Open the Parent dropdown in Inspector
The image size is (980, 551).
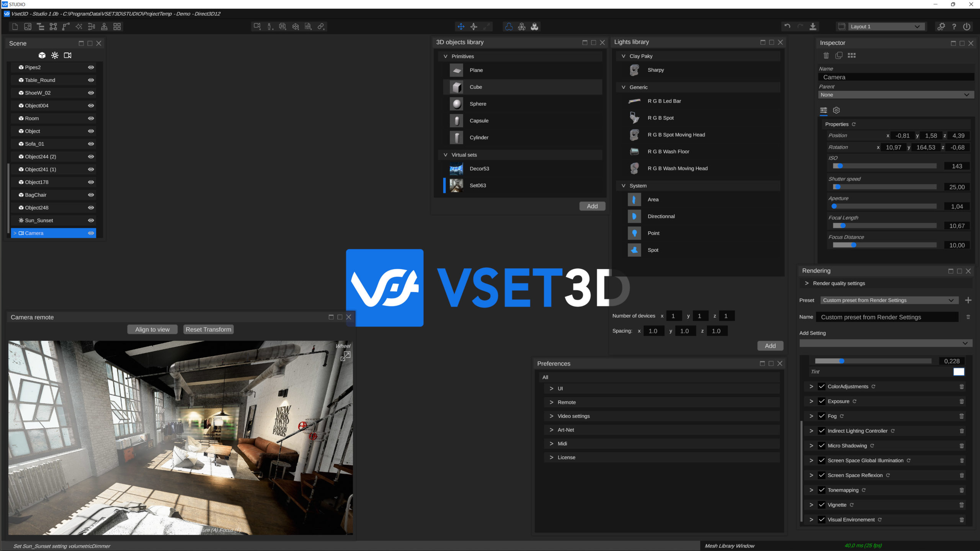point(896,95)
